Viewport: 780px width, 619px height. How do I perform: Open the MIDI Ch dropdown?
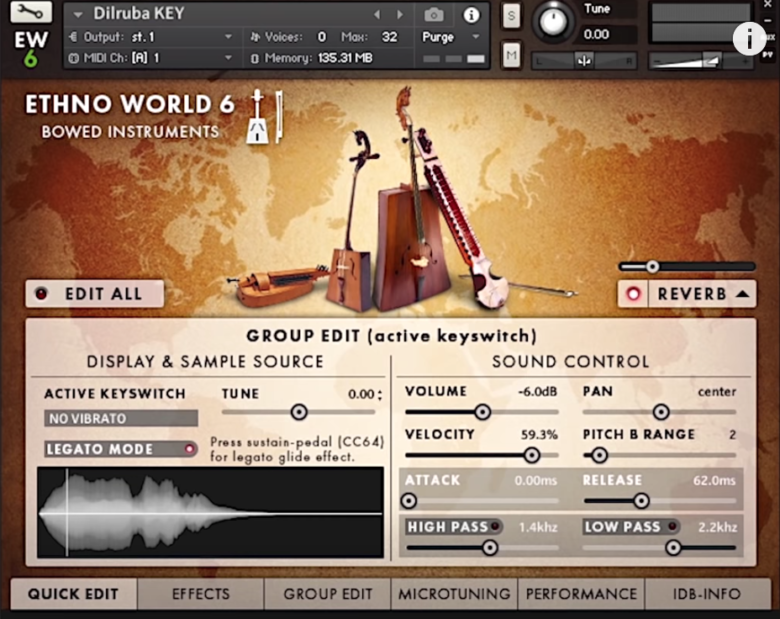pyautogui.click(x=228, y=58)
